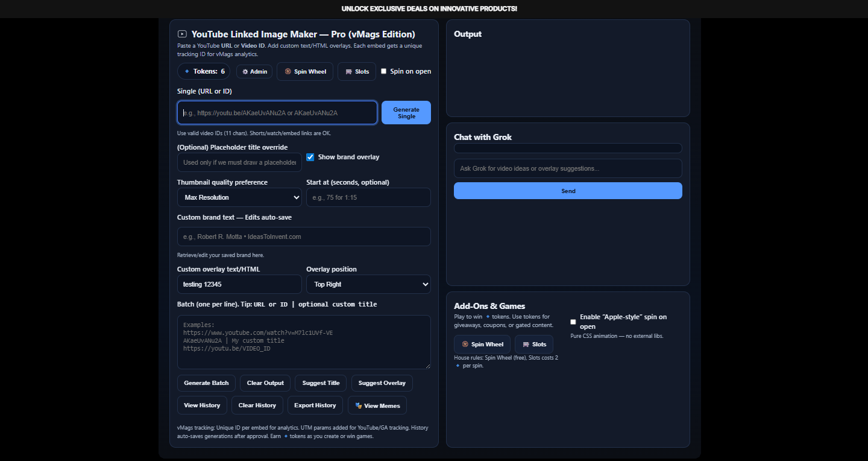Click "Custom brand text — Edits auto-save" label

234,217
